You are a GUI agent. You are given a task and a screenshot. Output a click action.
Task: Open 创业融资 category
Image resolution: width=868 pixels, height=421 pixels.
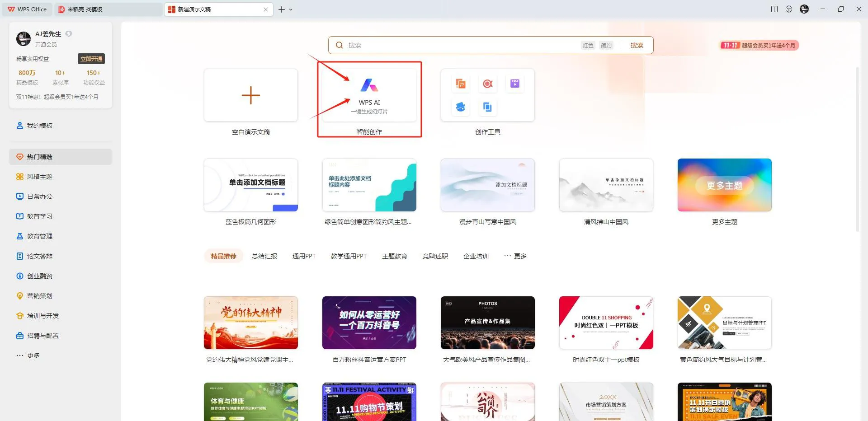pyautogui.click(x=61, y=276)
